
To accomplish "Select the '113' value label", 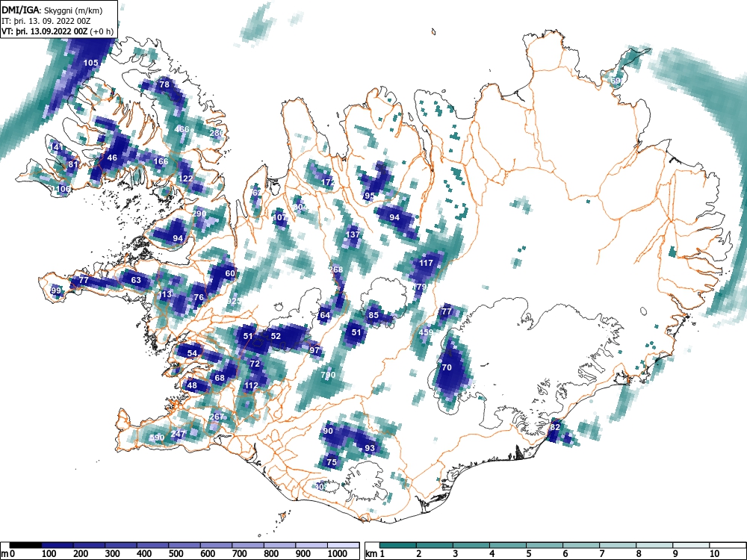I will [x=165, y=294].
